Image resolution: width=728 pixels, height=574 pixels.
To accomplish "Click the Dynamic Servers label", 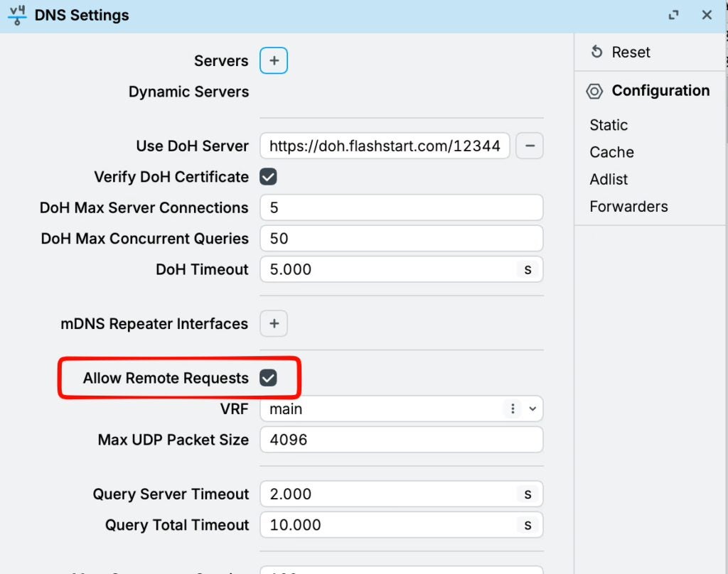I will [x=188, y=92].
